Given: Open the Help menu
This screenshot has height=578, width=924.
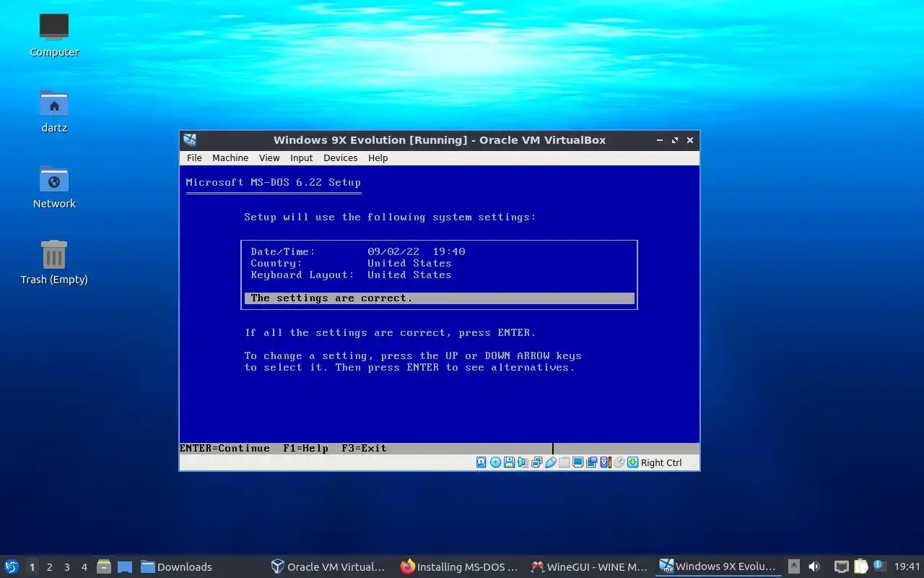Looking at the screenshot, I should [x=378, y=158].
